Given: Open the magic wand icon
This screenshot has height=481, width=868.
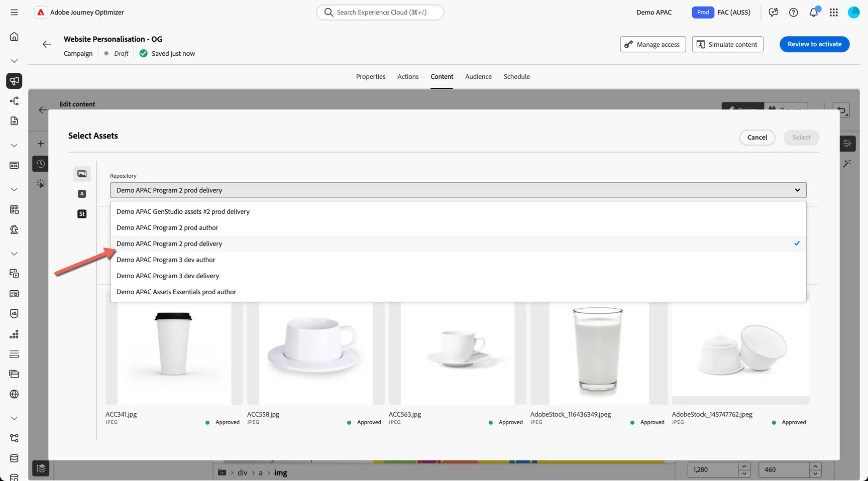Looking at the screenshot, I should tap(847, 164).
